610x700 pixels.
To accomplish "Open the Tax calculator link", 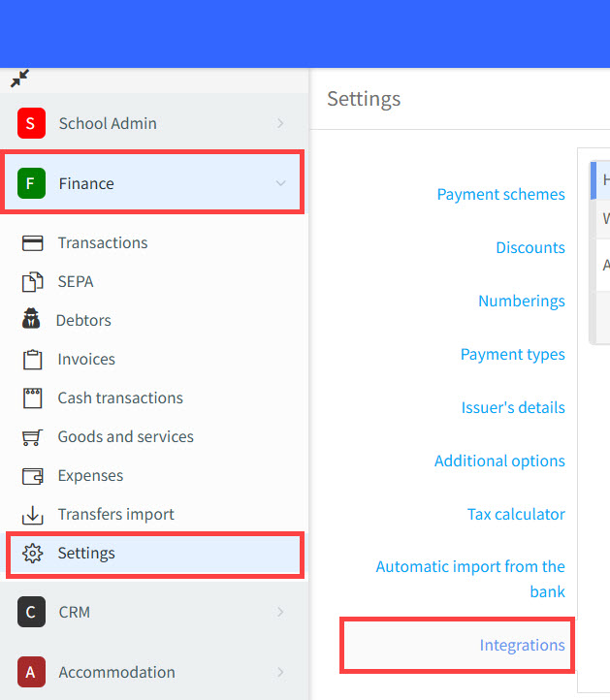I will [x=516, y=514].
